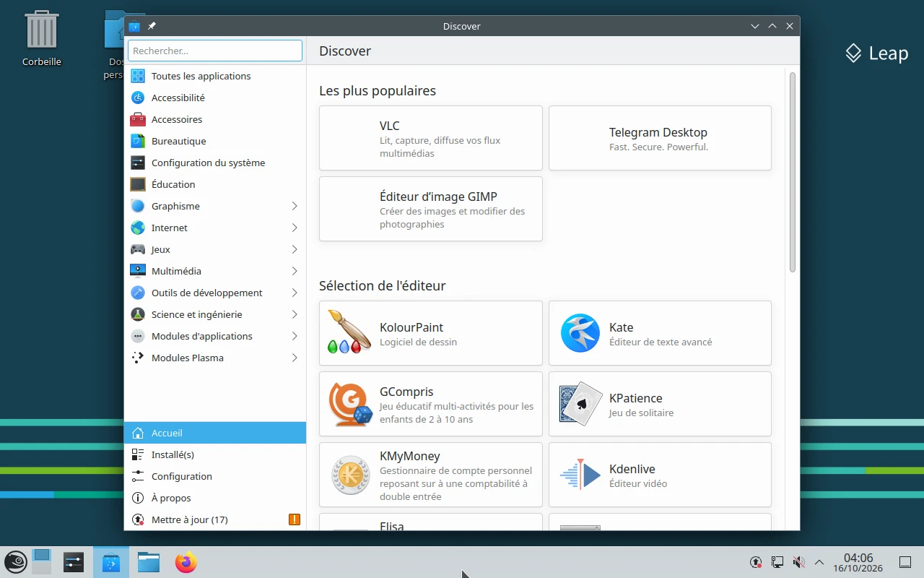924x578 pixels.
Task: Click the muted volume tray icon
Action: (798, 562)
